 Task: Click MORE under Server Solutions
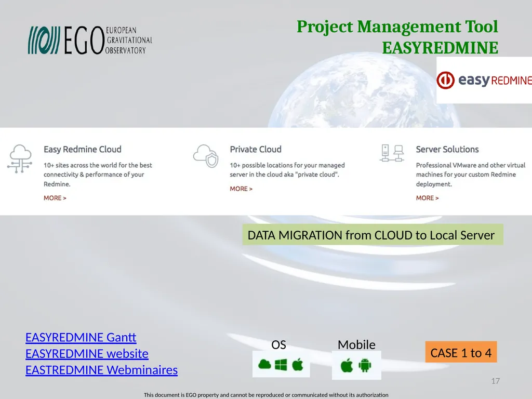pyautogui.click(x=428, y=198)
